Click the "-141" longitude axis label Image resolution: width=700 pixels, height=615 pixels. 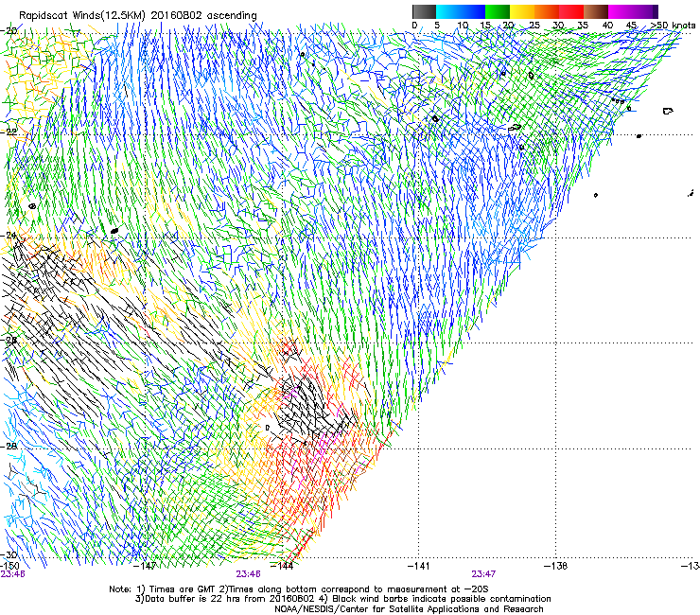419,566
